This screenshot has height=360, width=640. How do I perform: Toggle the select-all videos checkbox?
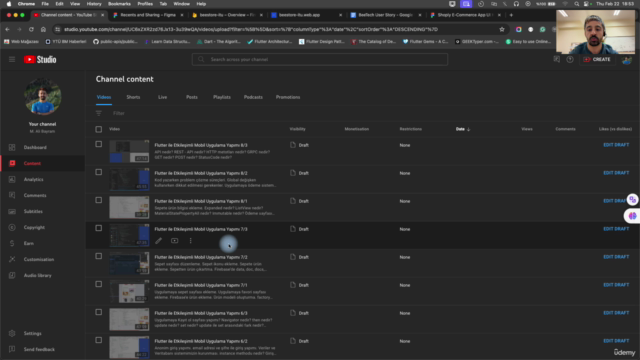point(99,129)
